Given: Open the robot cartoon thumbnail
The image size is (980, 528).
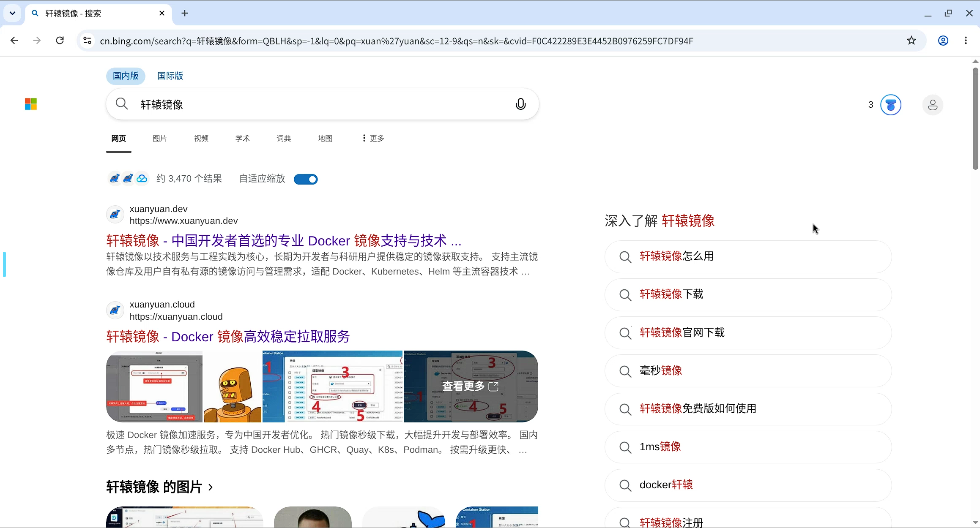Looking at the screenshot, I should point(233,386).
